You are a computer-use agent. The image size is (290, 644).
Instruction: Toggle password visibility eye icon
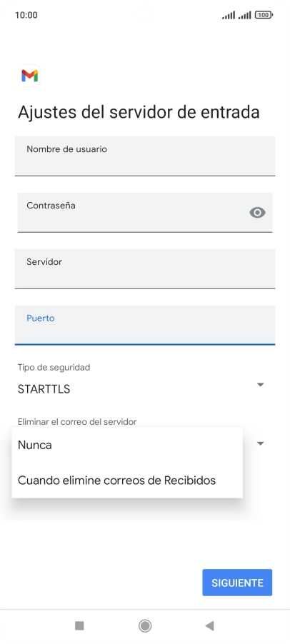[257, 212]
